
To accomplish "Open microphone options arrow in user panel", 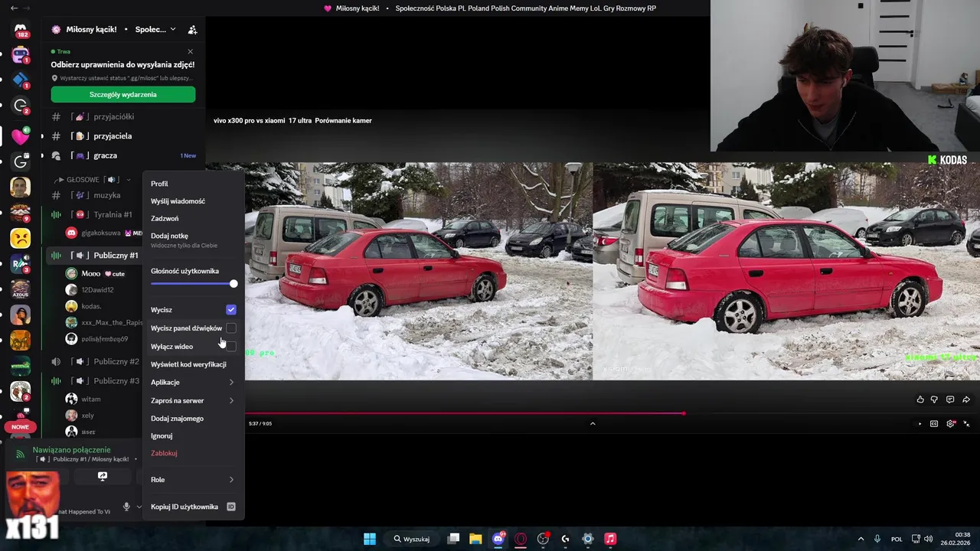I will (x=139, y=507).
